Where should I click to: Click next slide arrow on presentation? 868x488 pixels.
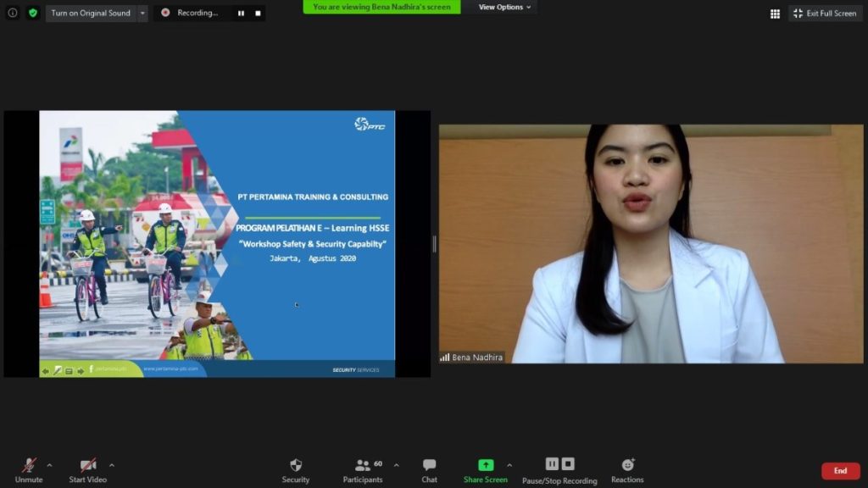pos(81,371)
